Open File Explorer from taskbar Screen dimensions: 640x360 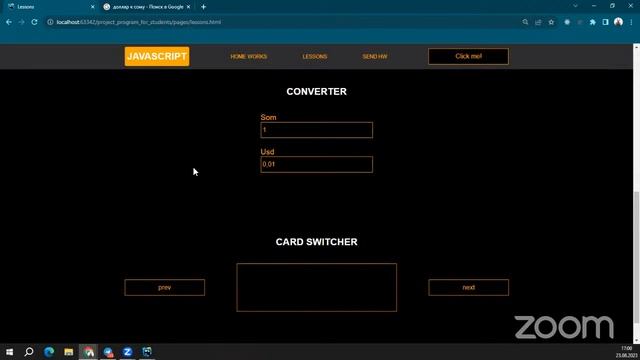(x=69, y=351)
